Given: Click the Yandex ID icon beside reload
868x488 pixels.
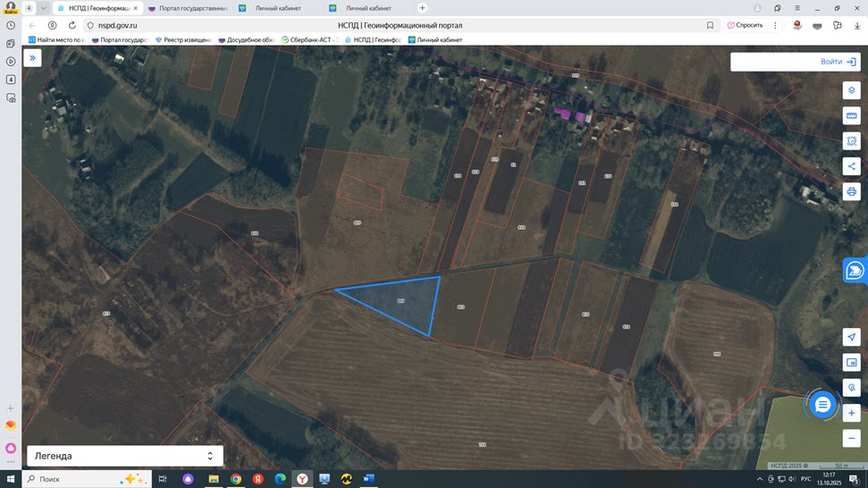Looking at the screenshot, I should coord(52,25).
